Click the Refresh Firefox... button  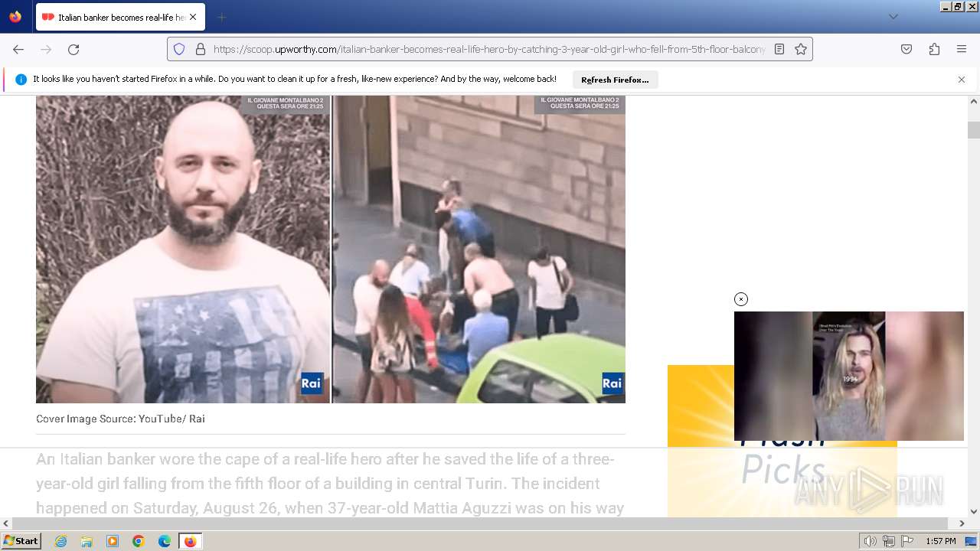[615, 80]
